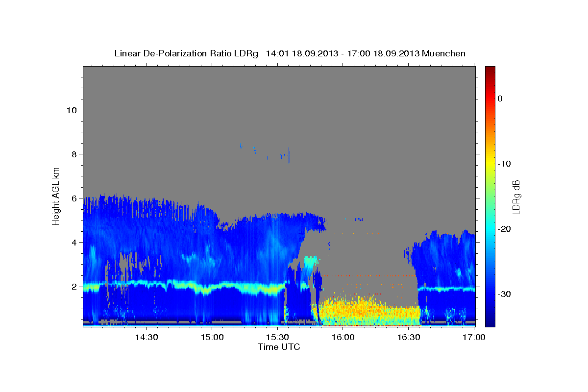Click the 'Height AGL km' axis label
Image resolution: width=588 pixels, height=392 pixels.
56,196
